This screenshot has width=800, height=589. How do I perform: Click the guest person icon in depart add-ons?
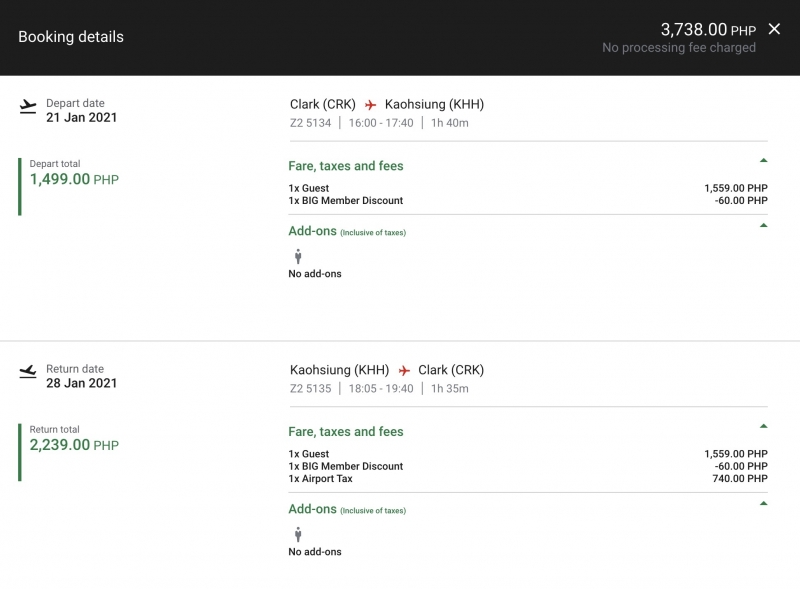(x=298, y=256)
